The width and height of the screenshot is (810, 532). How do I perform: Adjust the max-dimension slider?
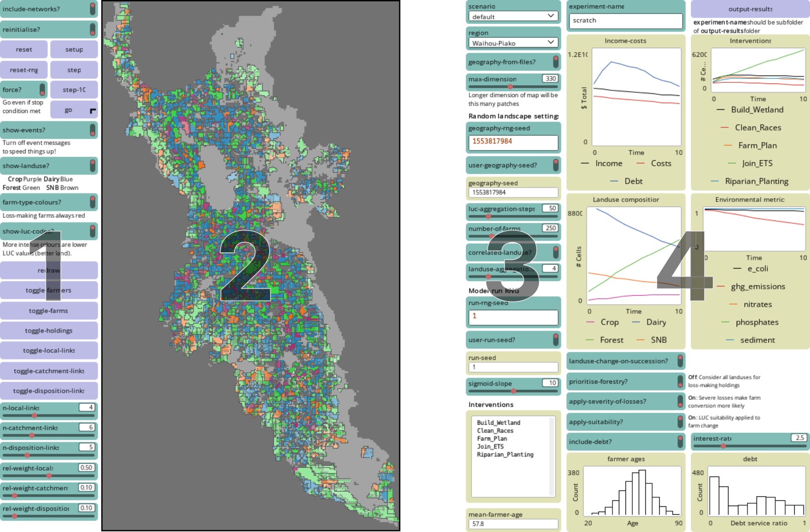pyautogui.click(x=510, y=86)
